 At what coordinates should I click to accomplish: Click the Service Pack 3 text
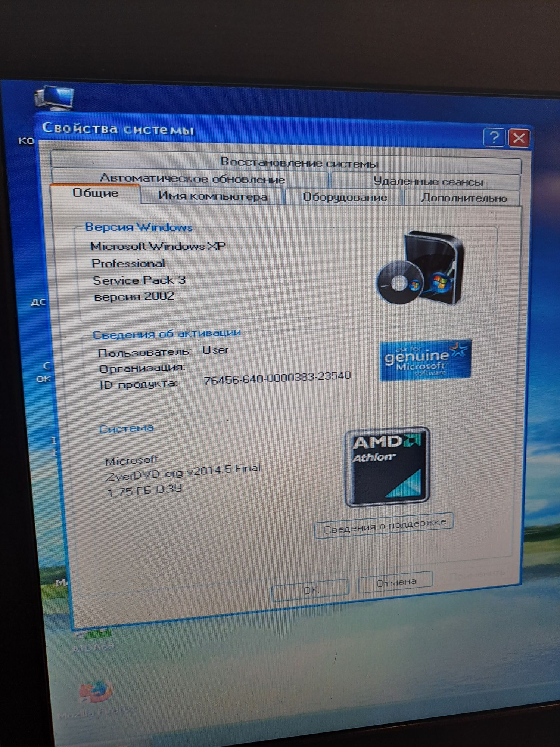pyautogui.click(x=139, y=280)
